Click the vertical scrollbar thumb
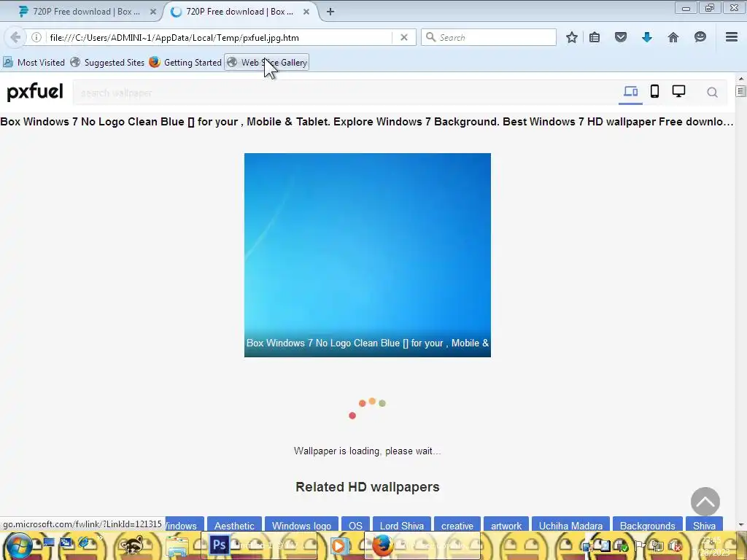Viewport: 747px width, 560px height. click(x=741, y=91)
